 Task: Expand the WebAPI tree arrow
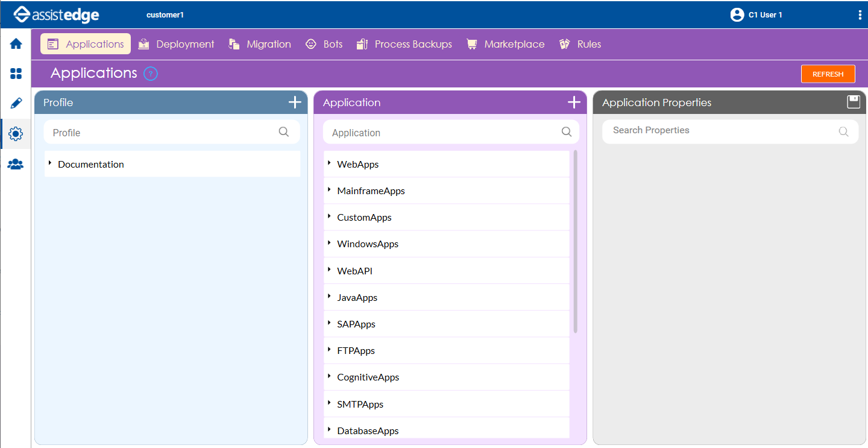(x=329, y=270)
